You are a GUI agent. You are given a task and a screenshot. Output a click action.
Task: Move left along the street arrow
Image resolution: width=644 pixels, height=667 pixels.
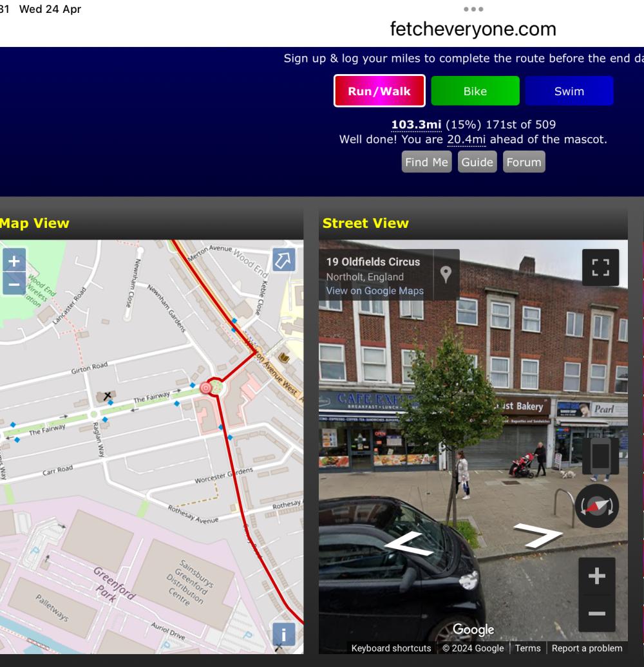point(410,543)
